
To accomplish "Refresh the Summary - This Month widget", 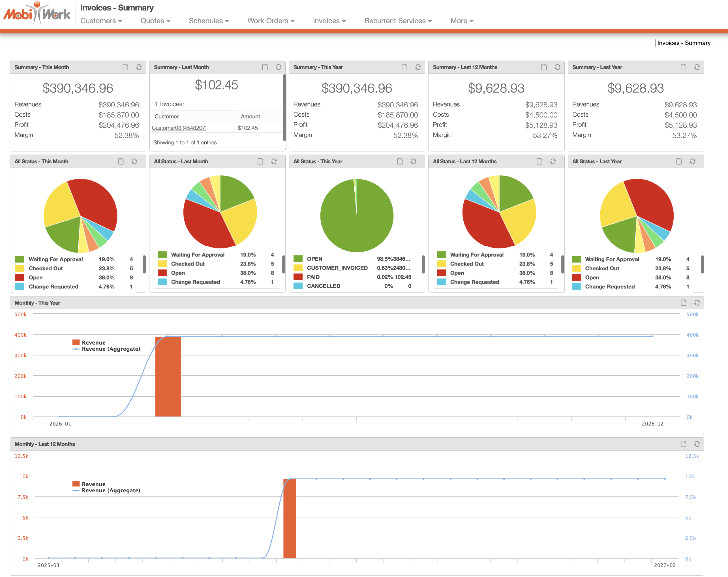I will click(139, 67).
